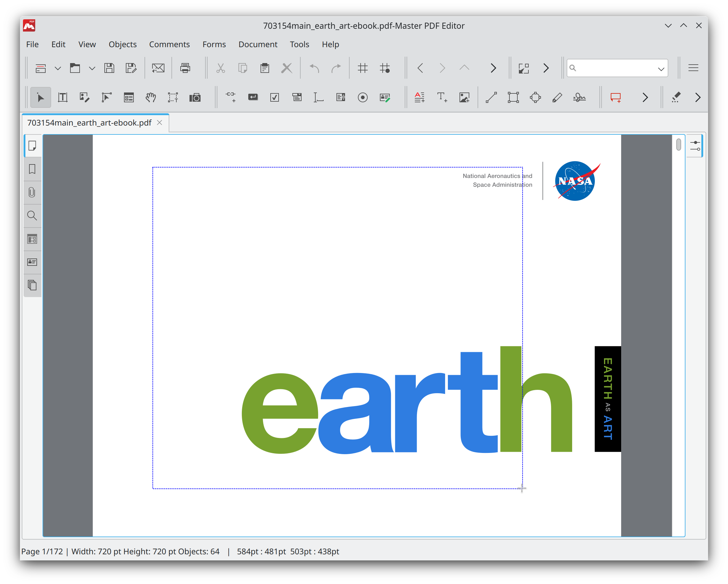
Task: Show the Pages panel
Action: [x=32, y=146]
